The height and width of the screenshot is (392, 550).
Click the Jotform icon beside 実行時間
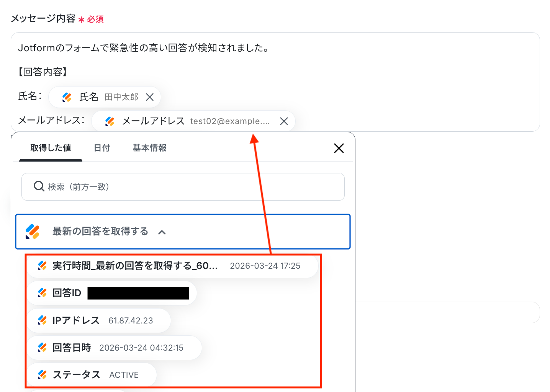coord(42,266)
